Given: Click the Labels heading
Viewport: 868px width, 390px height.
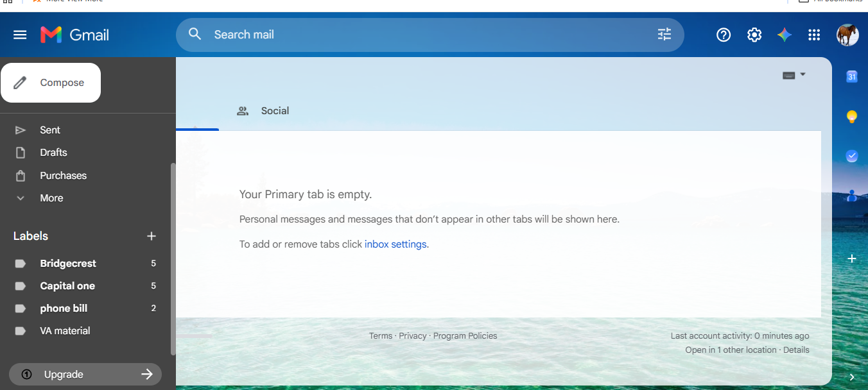Looking at the screenshot, I should 31,236.
